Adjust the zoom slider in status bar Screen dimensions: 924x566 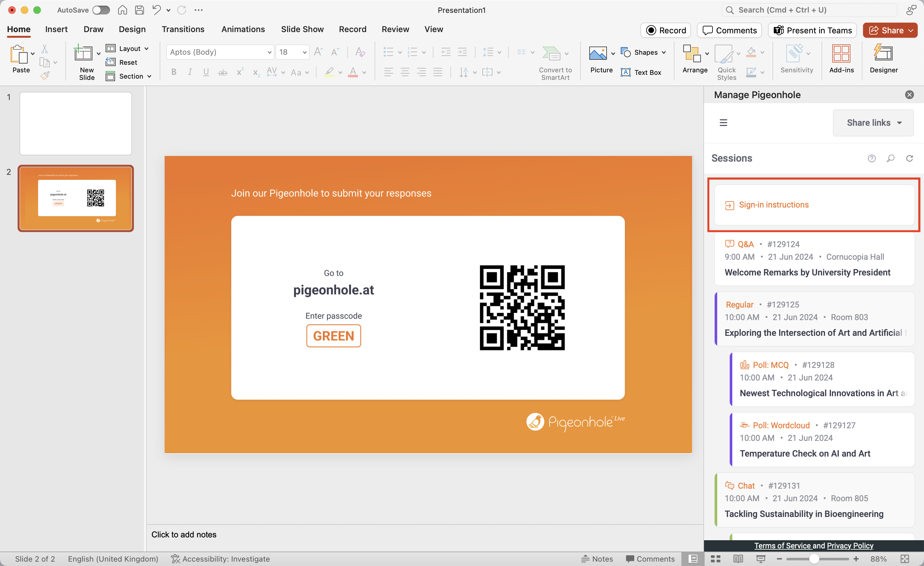814,558
